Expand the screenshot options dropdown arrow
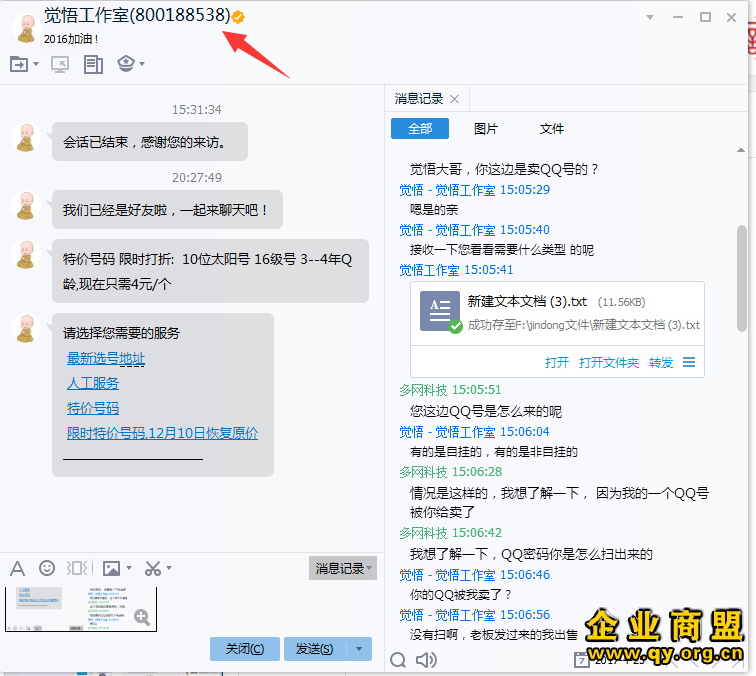Viewport: 756px width, 676px height. pyautogui.click(x=169, y=568)
